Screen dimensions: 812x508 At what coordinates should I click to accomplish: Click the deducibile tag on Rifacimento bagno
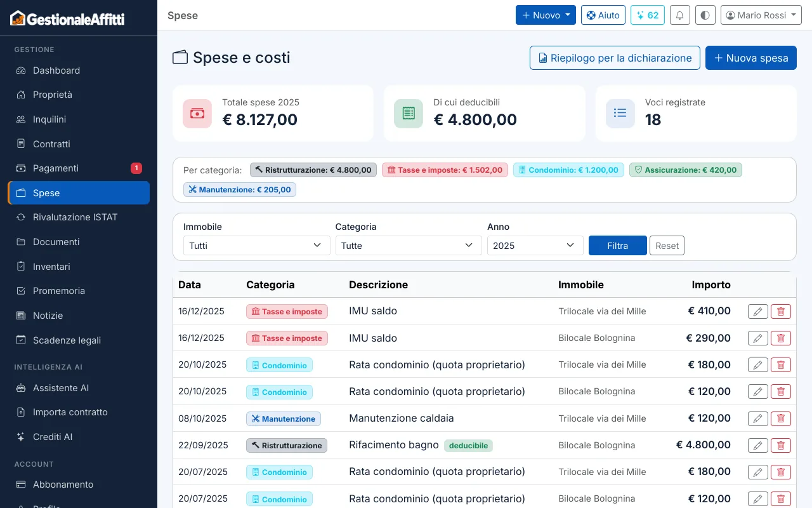pyautogui.click(x=468, y=446)
